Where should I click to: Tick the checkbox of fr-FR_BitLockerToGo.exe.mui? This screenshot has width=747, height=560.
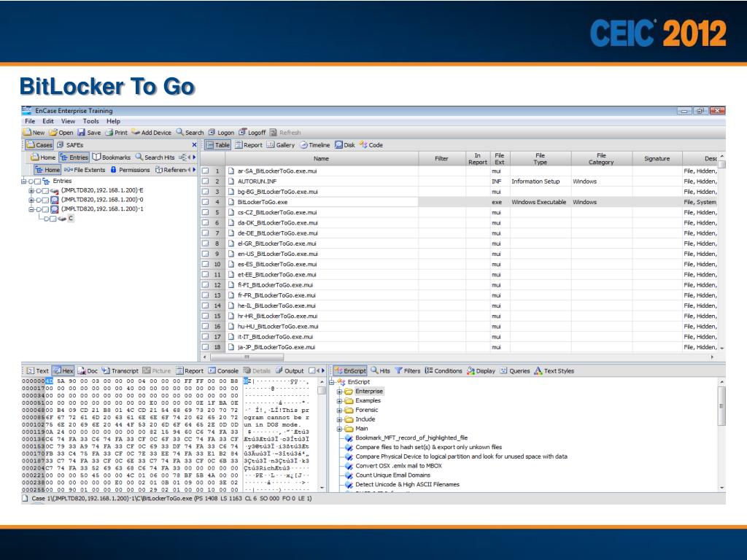point(205,295)
